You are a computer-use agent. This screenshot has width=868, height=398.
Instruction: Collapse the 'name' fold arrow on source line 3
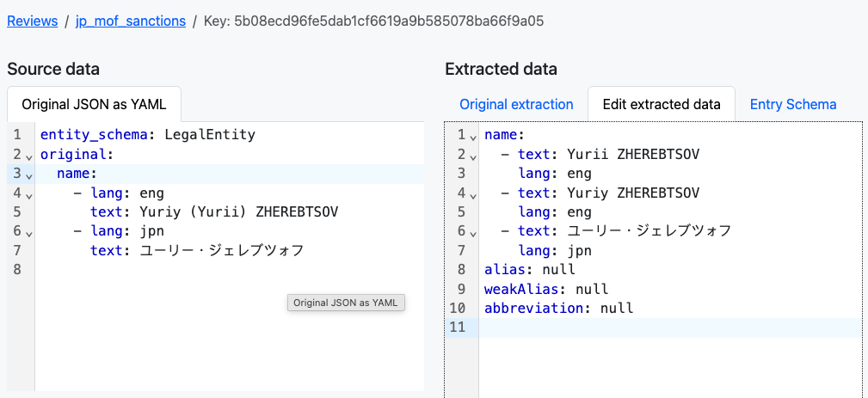[x=29, y=176]
